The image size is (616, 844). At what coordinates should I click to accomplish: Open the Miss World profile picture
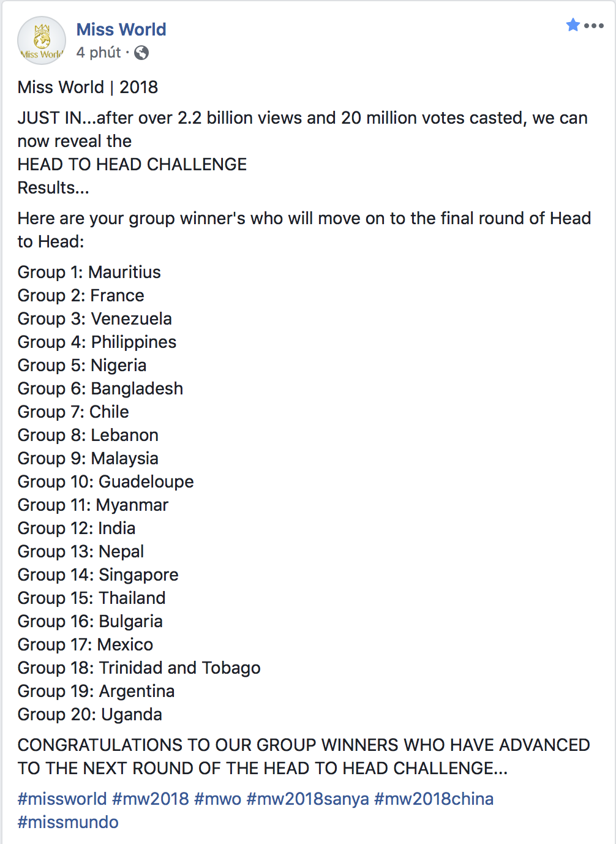click(x=42, y=40)
